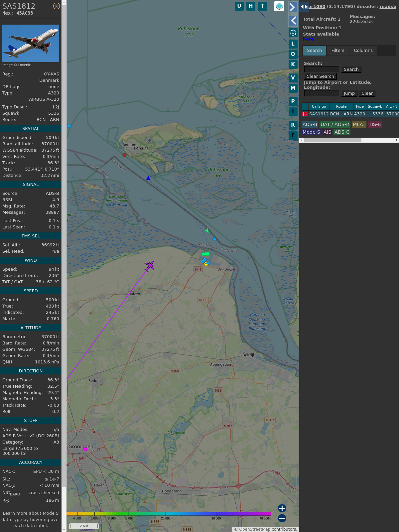This screenshot has width=399, height=532.
Task: Toggle the L labels map button
Action: click(293, 44)
